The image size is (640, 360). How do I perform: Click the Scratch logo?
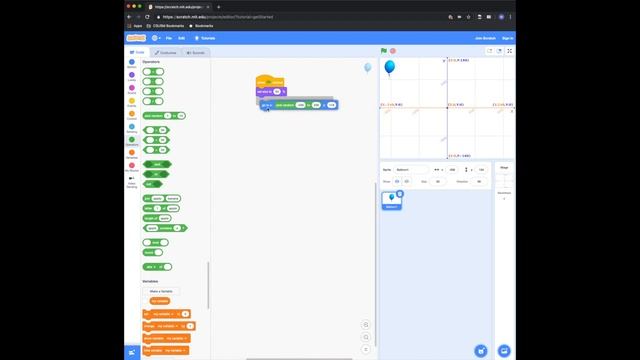coord(136,38)
